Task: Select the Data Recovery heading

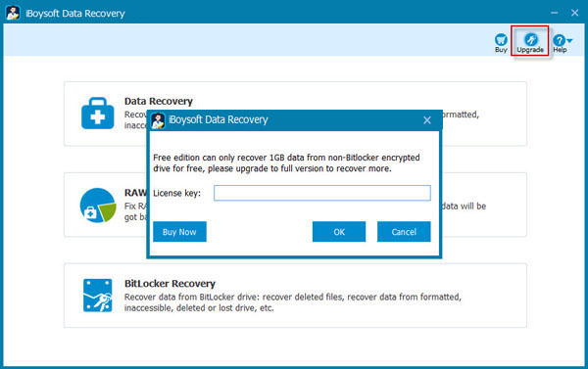Action: tap(159, 101)
